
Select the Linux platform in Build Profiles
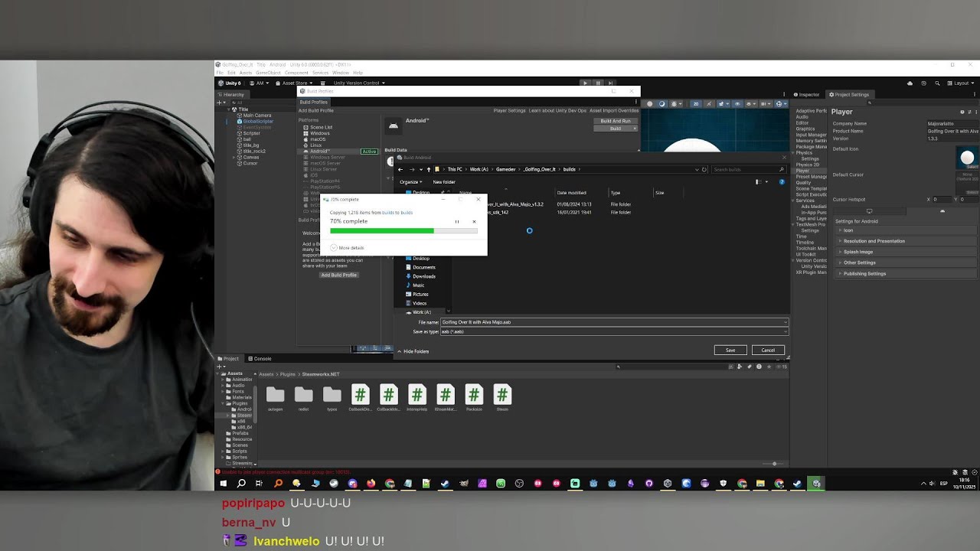tap(316, 145)
